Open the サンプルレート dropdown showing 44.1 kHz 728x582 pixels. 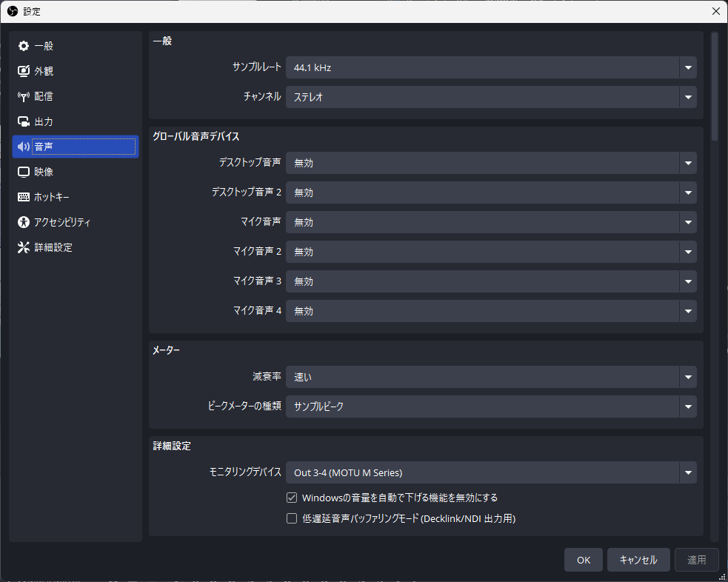(687, 67)
